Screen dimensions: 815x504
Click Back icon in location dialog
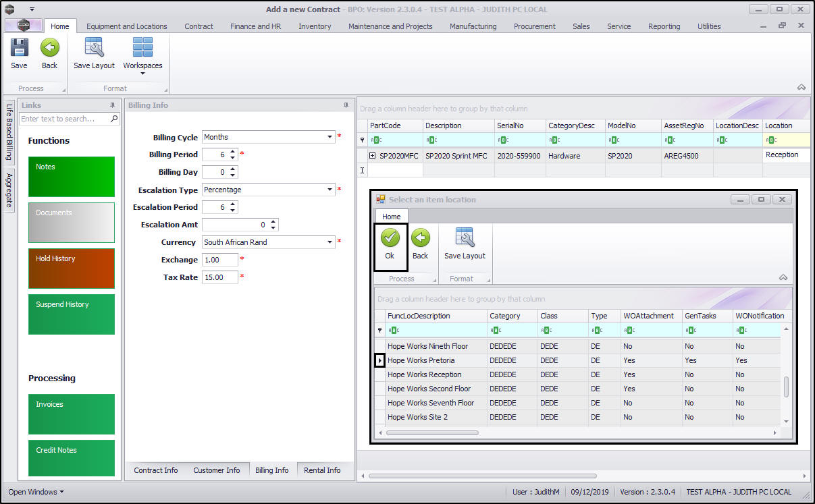point(420,238)
